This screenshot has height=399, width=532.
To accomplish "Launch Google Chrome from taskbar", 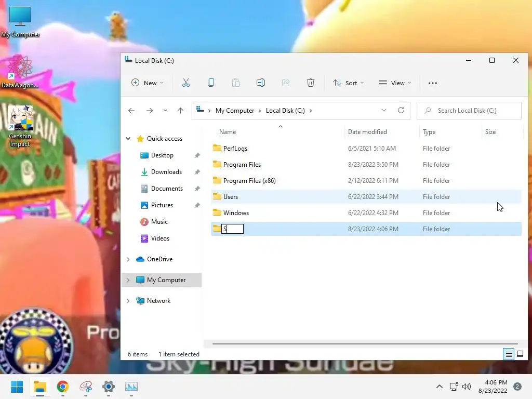I will [x=63, y=387].
